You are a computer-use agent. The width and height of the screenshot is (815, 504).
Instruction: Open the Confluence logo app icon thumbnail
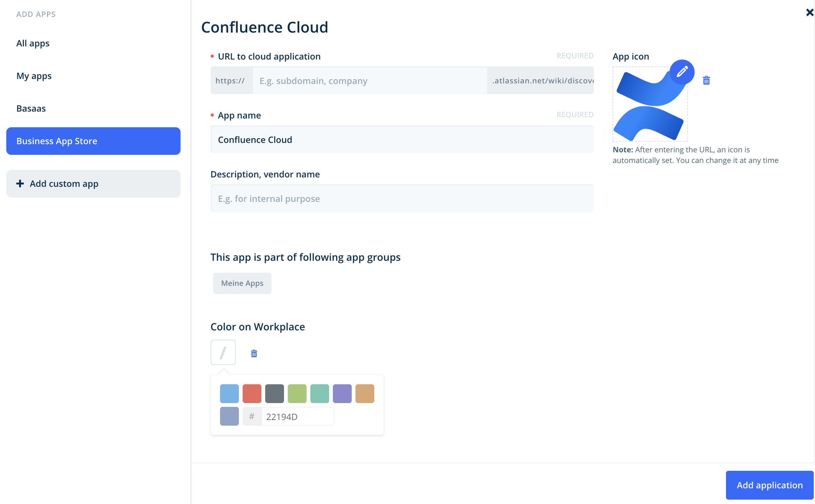tap(650, 104)
